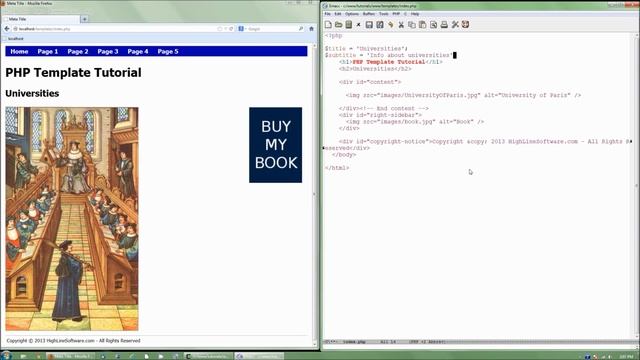The height and width of the screenshot is (360, 640).
Task: Select the Meta Title tab in Firefox
Action: (41, 19)
